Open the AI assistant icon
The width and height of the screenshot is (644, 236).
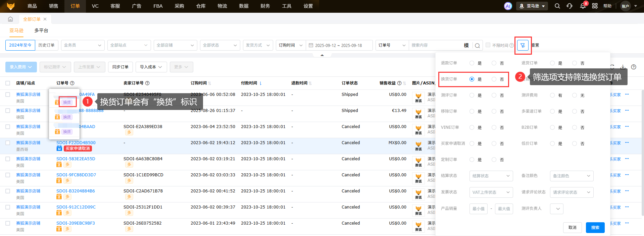(x=508, y=6)
